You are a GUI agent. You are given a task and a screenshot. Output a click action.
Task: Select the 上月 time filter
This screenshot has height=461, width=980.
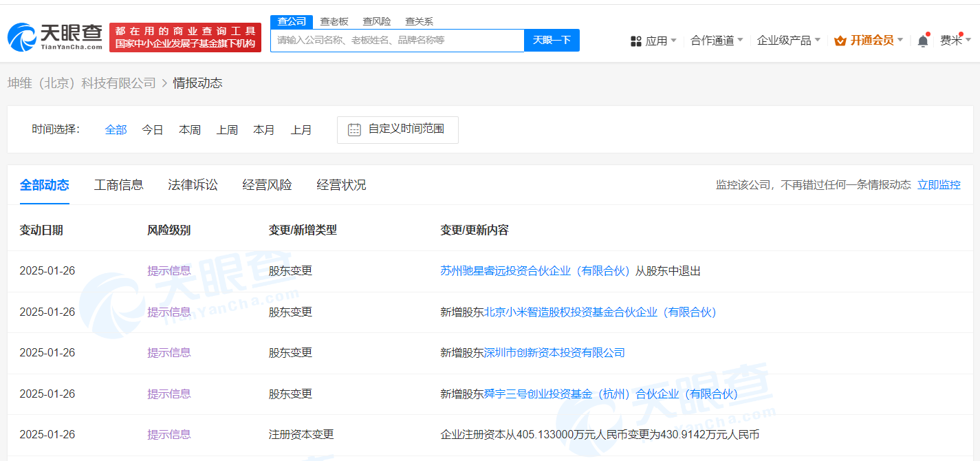point(301,129)
